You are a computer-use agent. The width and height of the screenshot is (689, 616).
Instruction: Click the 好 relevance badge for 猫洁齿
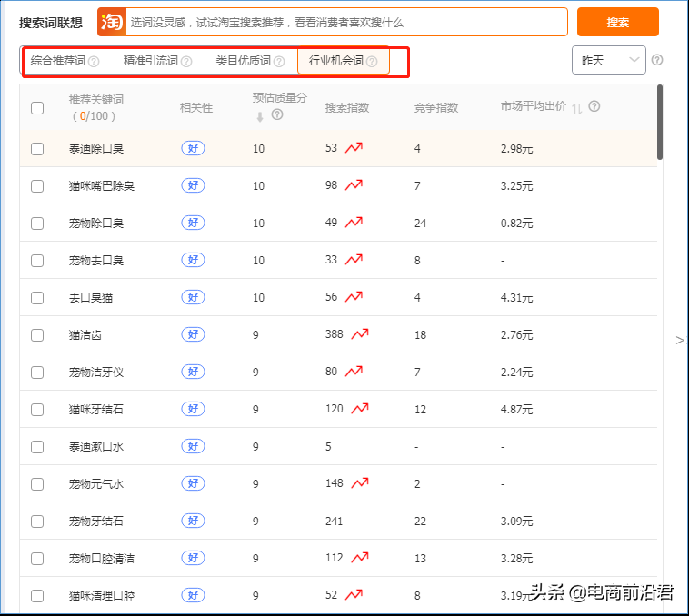point(193,334)
